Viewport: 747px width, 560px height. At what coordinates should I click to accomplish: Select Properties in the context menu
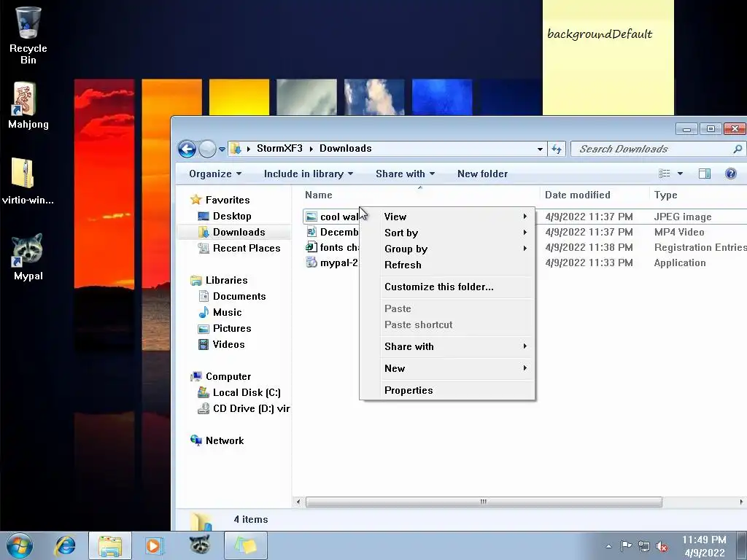coord(456,391)
